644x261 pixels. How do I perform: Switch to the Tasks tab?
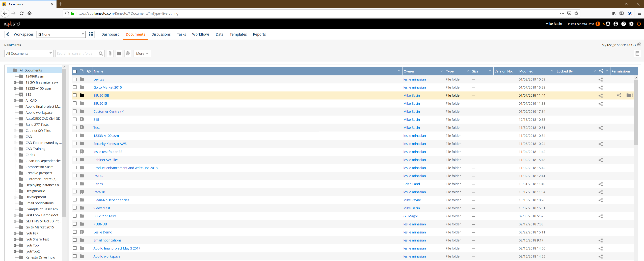coord(181,34)
